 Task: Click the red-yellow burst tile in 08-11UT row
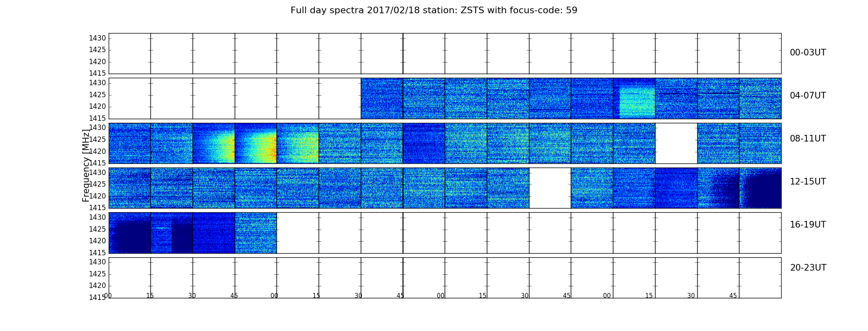[x=256, y=143]
